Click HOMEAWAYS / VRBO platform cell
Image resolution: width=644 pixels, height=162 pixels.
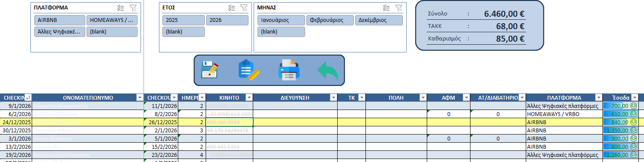point(564,114)
